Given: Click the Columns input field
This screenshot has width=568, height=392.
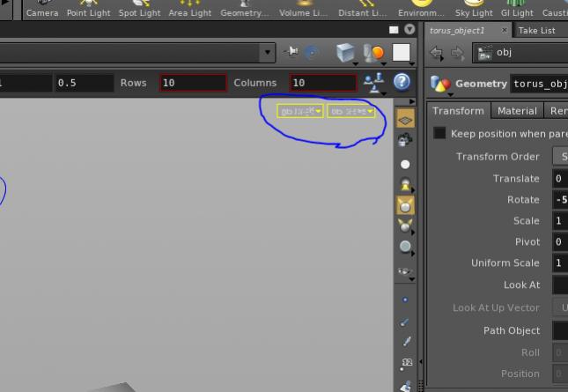Looking at the screenshot, I should point(323,83).
